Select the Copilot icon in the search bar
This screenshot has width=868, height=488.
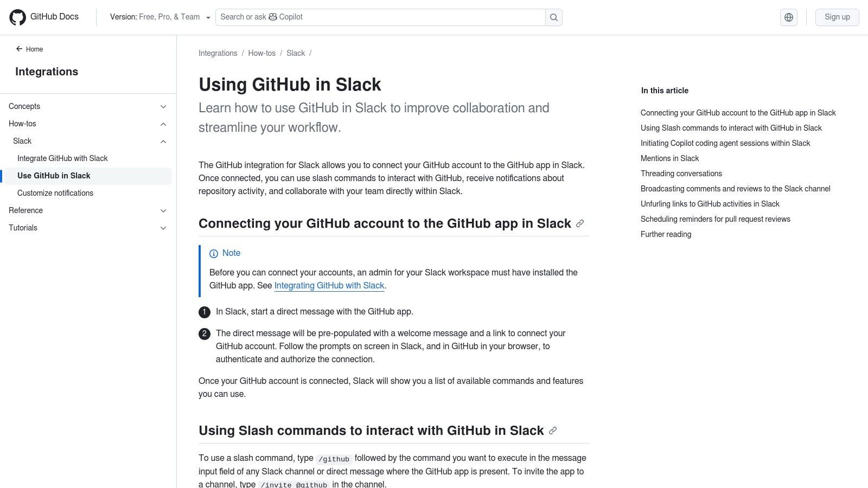click(271, 17)
